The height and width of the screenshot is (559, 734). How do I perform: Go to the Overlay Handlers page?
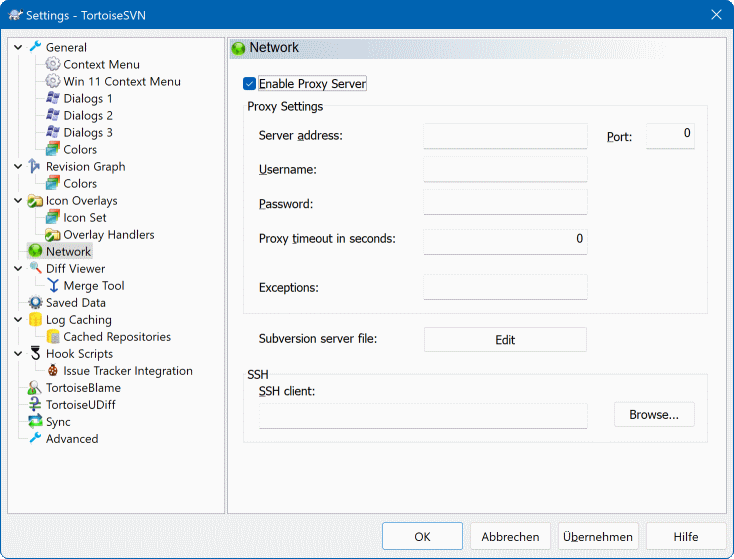tap(109, 235)
